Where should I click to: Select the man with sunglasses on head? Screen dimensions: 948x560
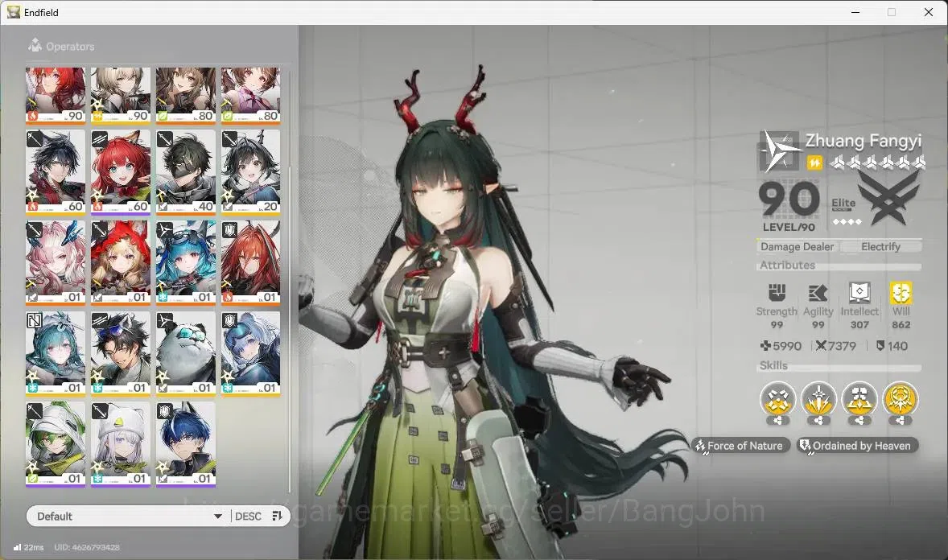121,353
